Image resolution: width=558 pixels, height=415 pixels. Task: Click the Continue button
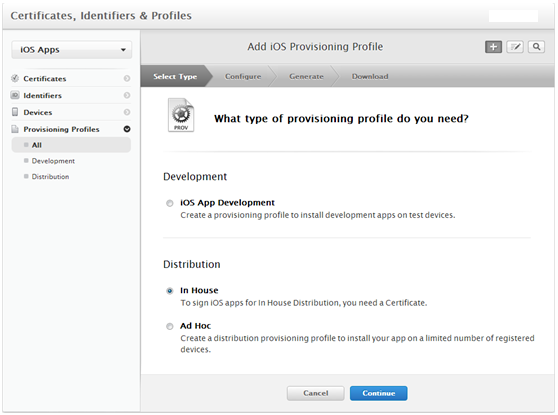[x=379, y=393]
